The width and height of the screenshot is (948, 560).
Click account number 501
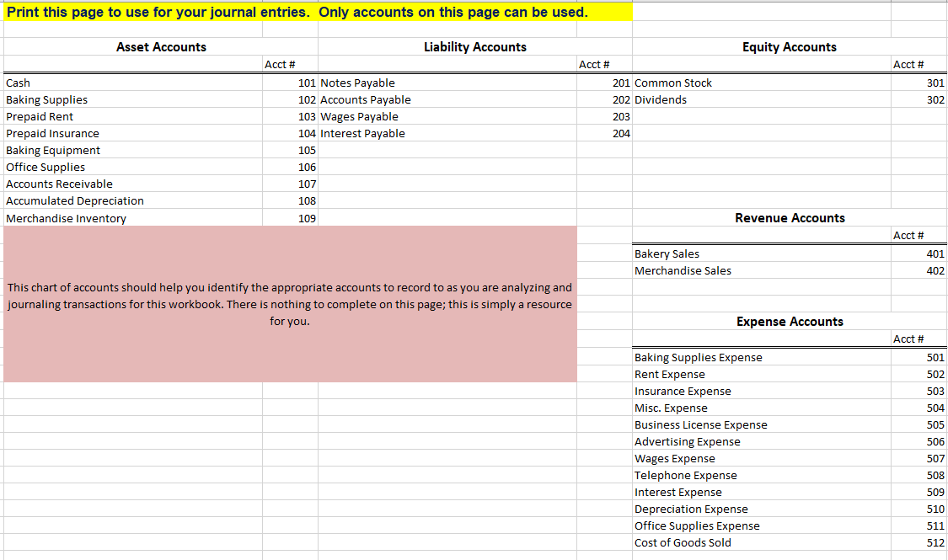[x=919, y=357]
